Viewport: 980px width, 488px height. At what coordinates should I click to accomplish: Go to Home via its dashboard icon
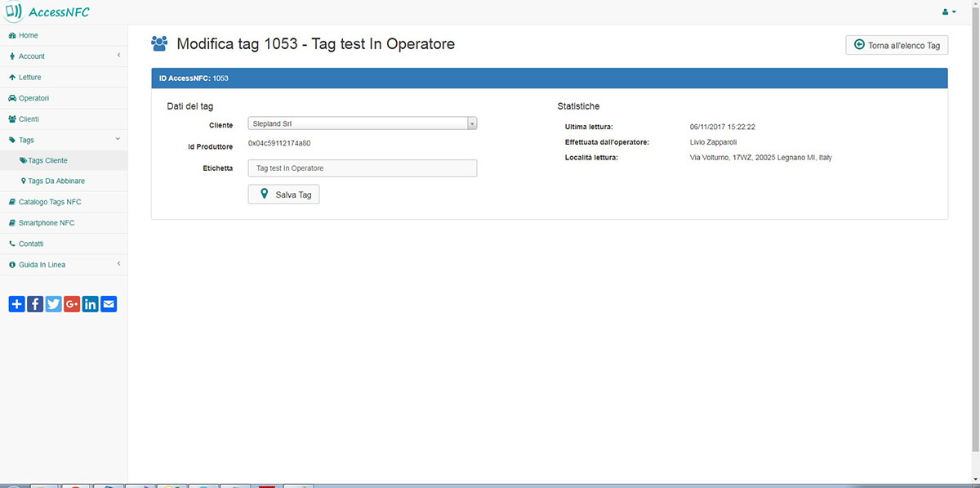point(11,35)
